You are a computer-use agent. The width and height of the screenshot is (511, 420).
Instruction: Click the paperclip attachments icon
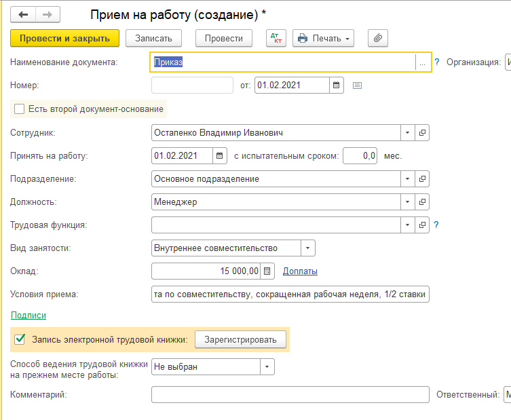378,39
